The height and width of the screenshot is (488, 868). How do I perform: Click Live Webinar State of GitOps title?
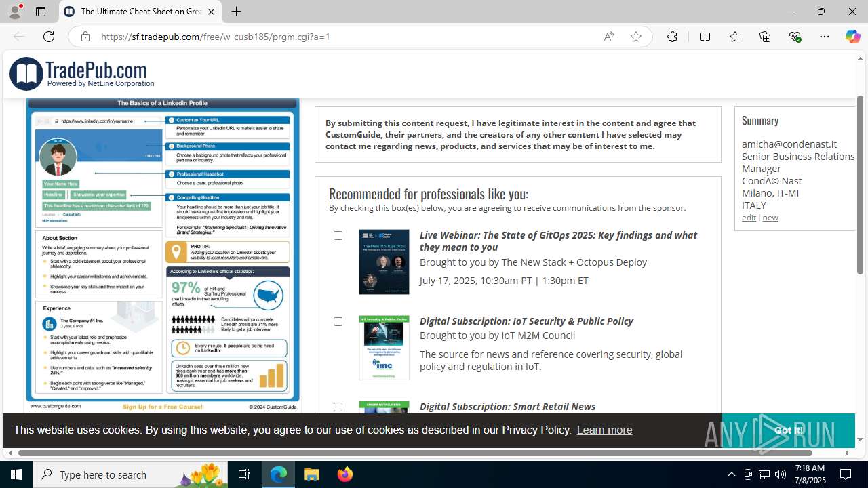click(558, 241)
